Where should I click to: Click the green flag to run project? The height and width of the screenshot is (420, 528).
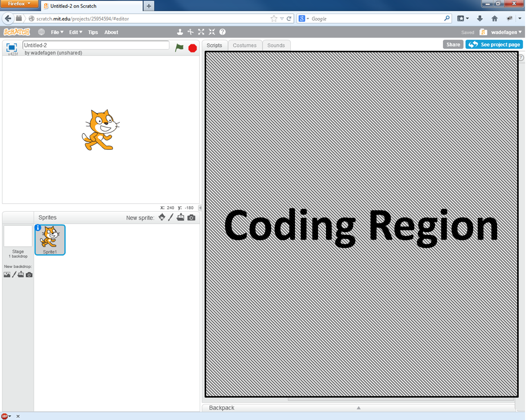179,48
